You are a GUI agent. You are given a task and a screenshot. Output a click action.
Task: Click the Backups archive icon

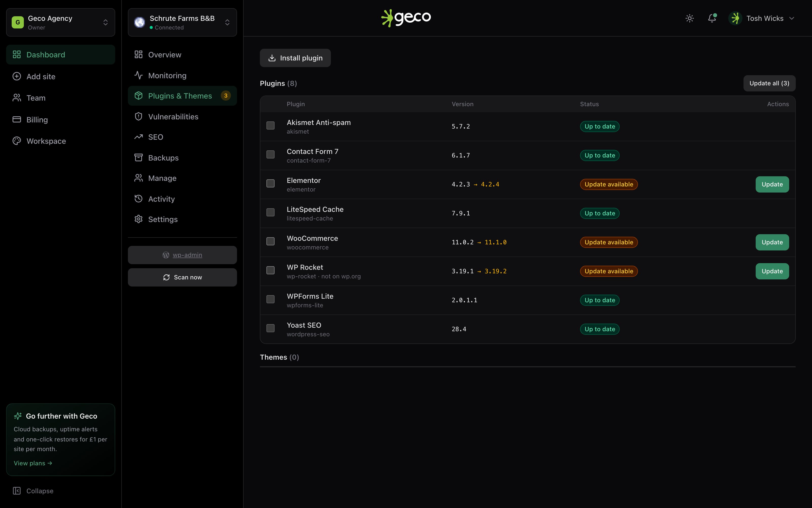[139, 157]
